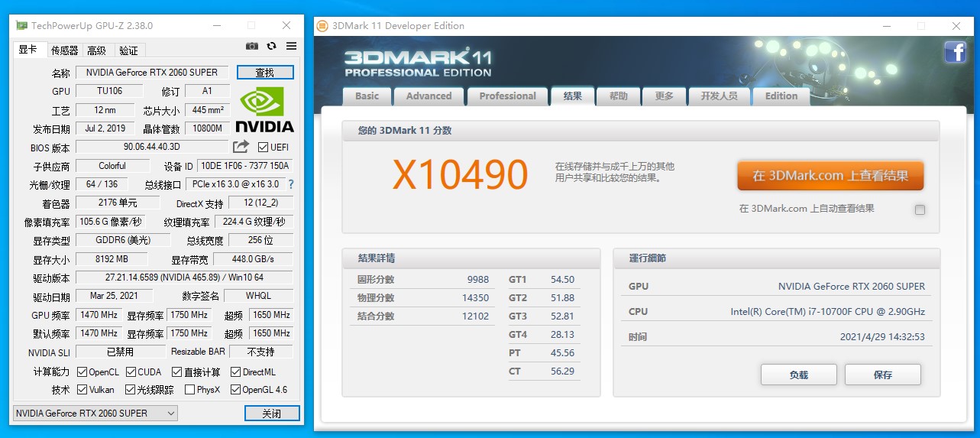Switch to the 显卡 tab
Screen dimensions: 980x438
(28, 50)
